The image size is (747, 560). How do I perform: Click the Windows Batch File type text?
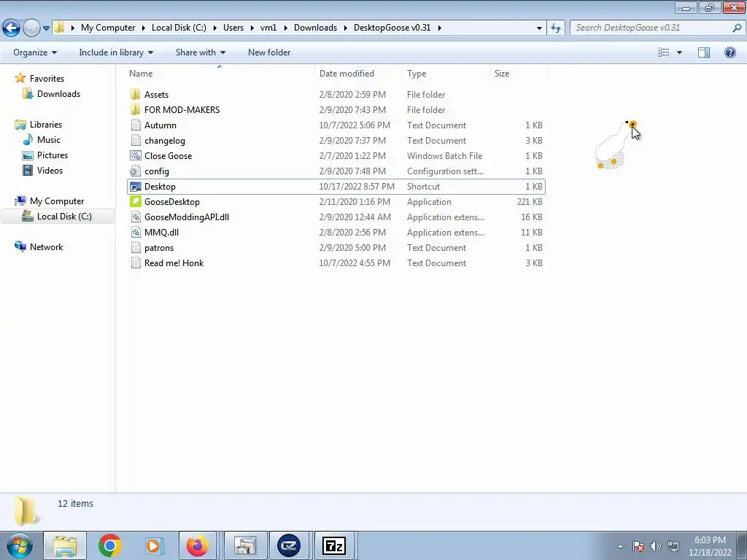point(444,156)
